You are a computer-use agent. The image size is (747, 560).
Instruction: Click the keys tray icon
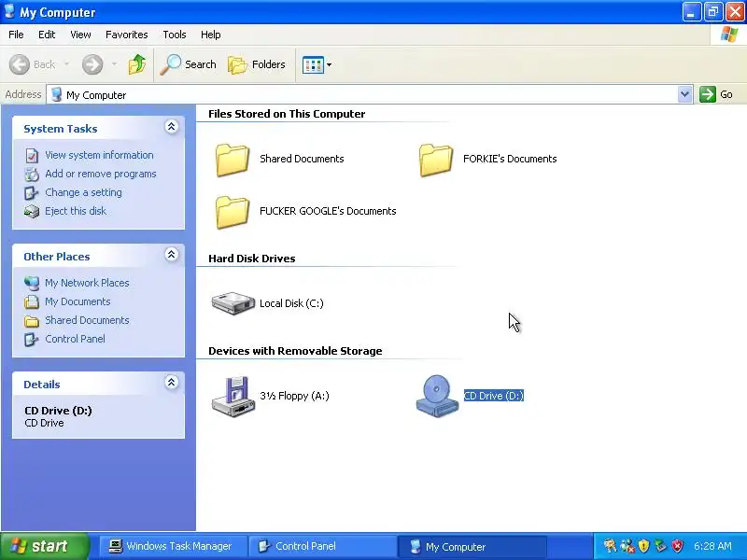pos(610,546)
